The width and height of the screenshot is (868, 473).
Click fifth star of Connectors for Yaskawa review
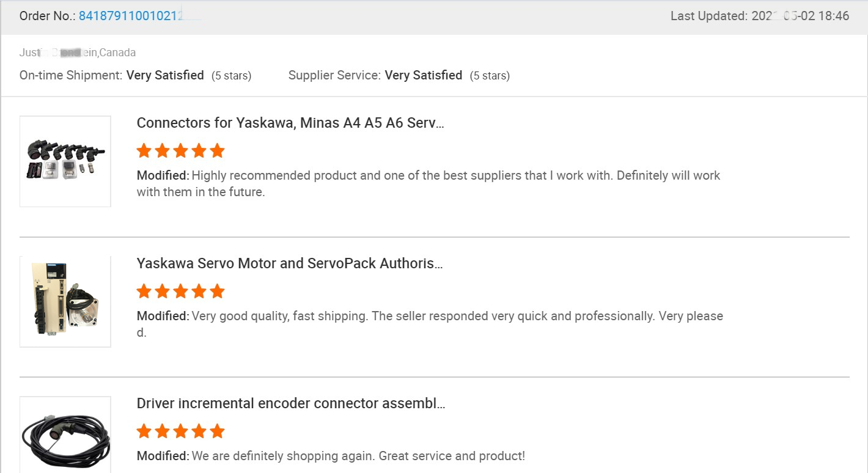pos(217,151)
